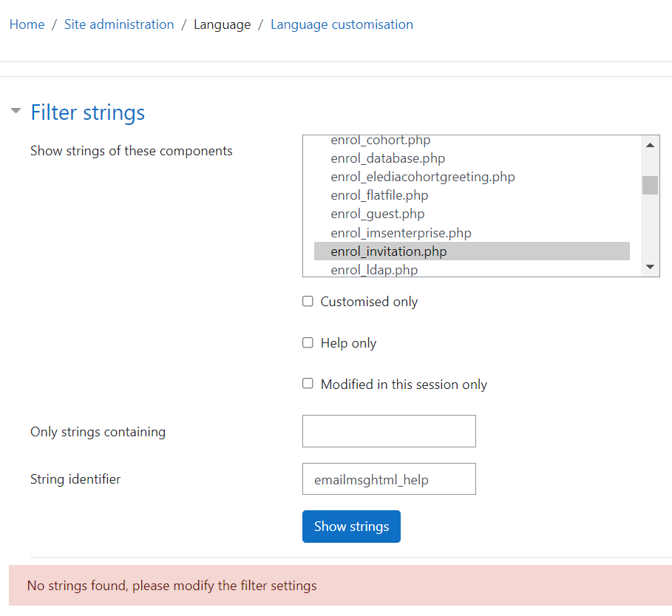The width and height of the screenshot is (672, 616).
Task: Click the String identifier input field
Action: [x=389, y=479]
